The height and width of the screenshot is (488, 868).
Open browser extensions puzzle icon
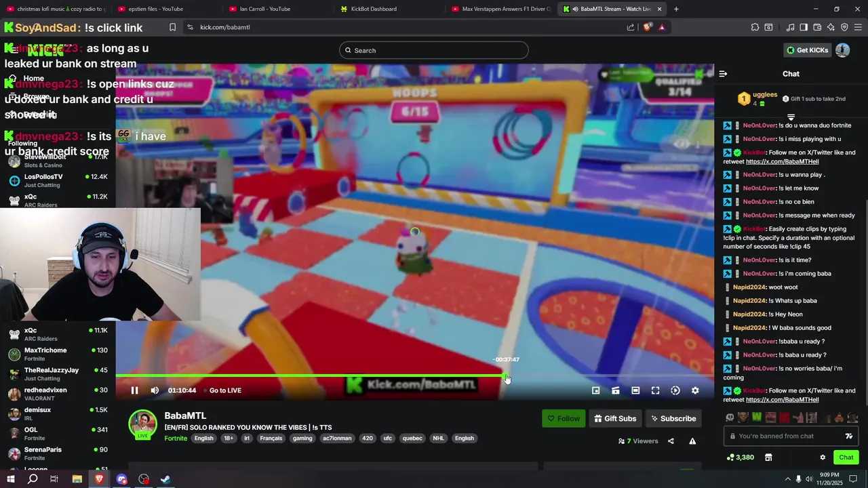[x=755, y=27]
